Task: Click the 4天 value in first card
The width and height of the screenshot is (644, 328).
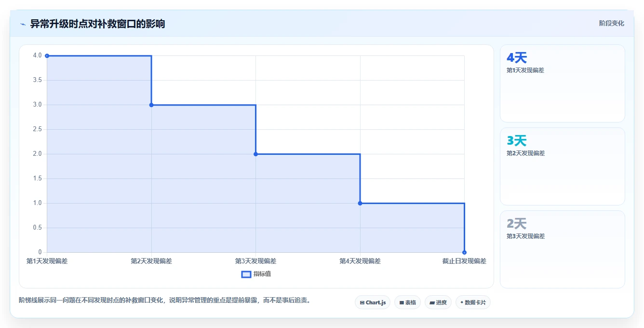Action: [517, 58]
